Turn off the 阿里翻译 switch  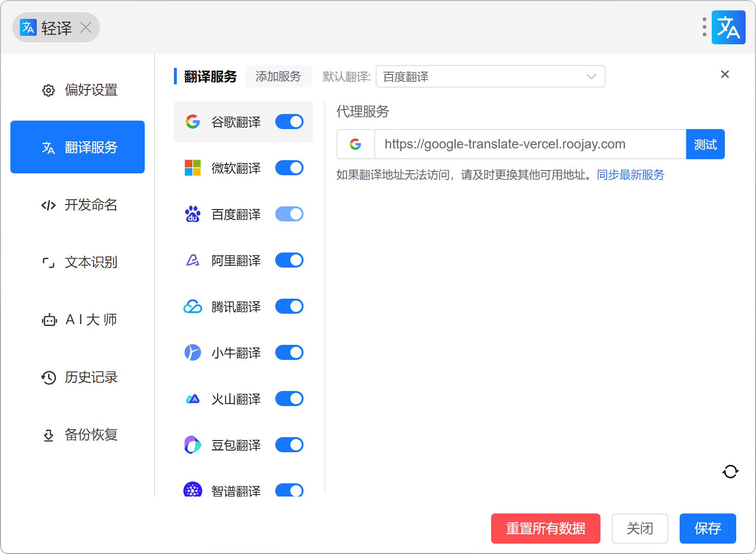(x=289, y=260)
